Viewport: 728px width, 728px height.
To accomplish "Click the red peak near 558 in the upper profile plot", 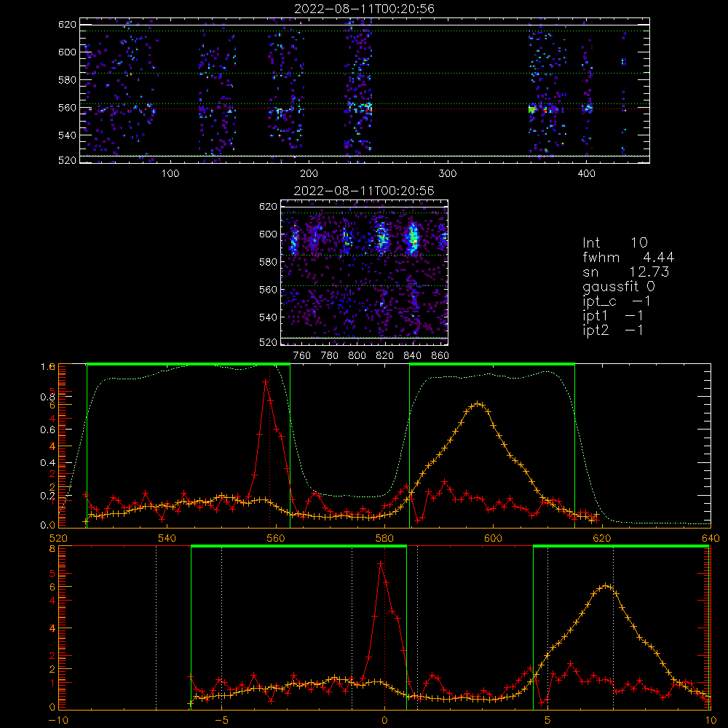I will tap(266, 381).
